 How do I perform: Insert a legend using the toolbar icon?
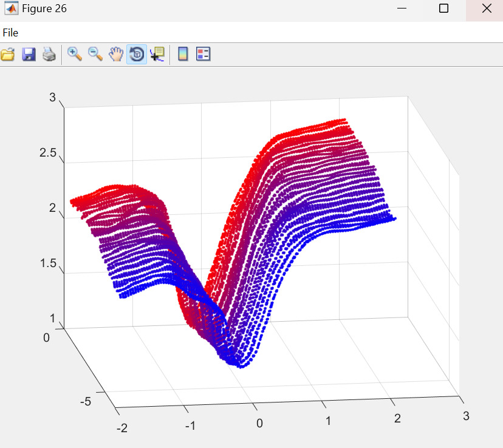click(204, 55)
